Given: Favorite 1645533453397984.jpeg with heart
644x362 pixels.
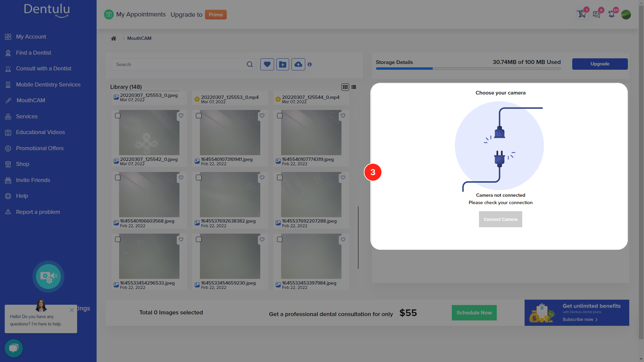Looking at the screenshot, I should 343,239.
